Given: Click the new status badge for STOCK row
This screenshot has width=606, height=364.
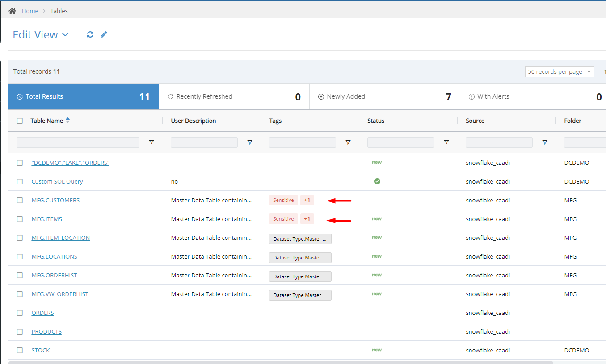Looking at the screenshot, I should click(x=377, y=350).
